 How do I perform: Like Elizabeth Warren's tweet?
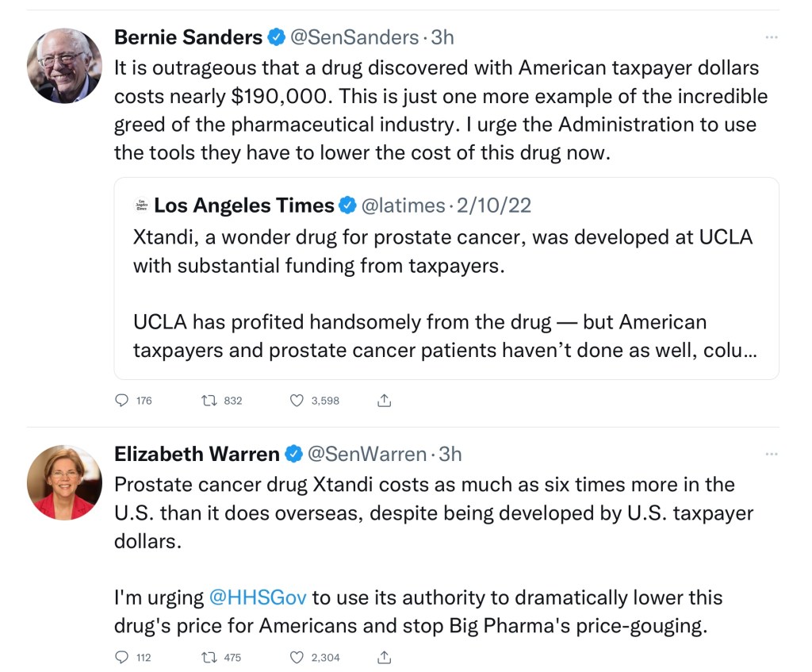[x=297, y=657]
